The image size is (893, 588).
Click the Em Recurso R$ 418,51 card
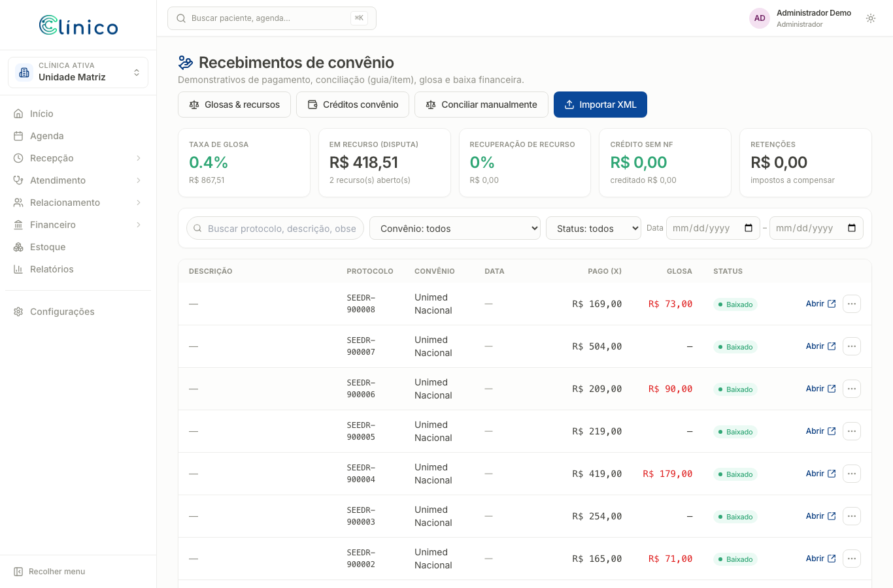click(384, 163)
